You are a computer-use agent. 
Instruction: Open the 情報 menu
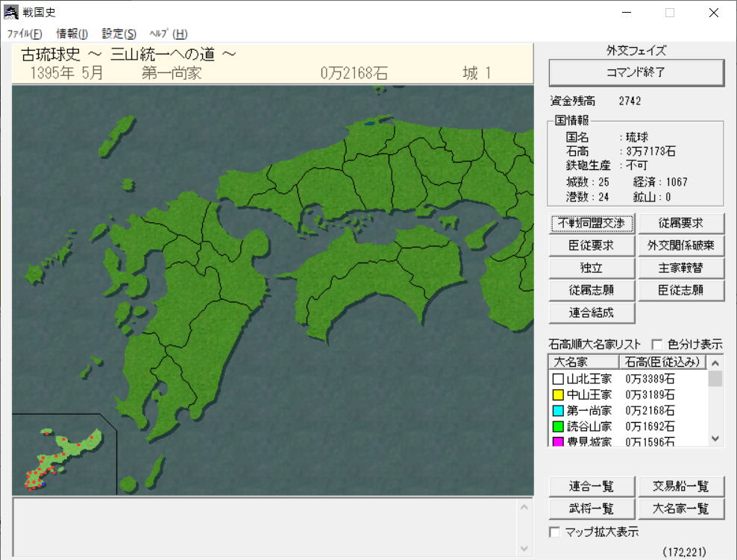[72, 34]
